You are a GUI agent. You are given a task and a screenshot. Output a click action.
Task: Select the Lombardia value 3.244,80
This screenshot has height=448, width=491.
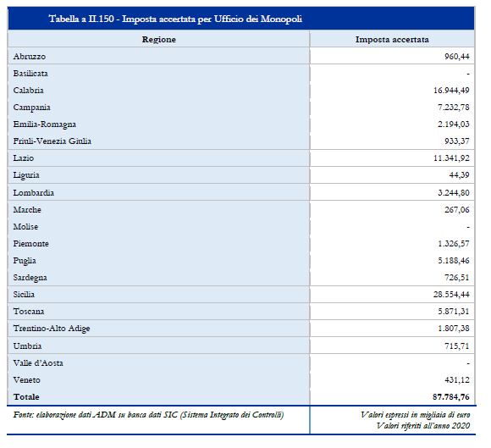pos(454,193)
